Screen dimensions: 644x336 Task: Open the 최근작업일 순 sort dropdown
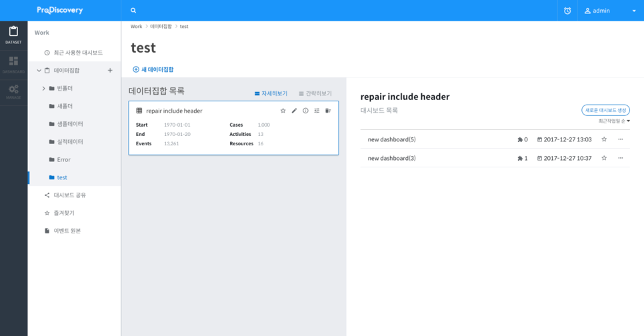(x=614, y=121)
